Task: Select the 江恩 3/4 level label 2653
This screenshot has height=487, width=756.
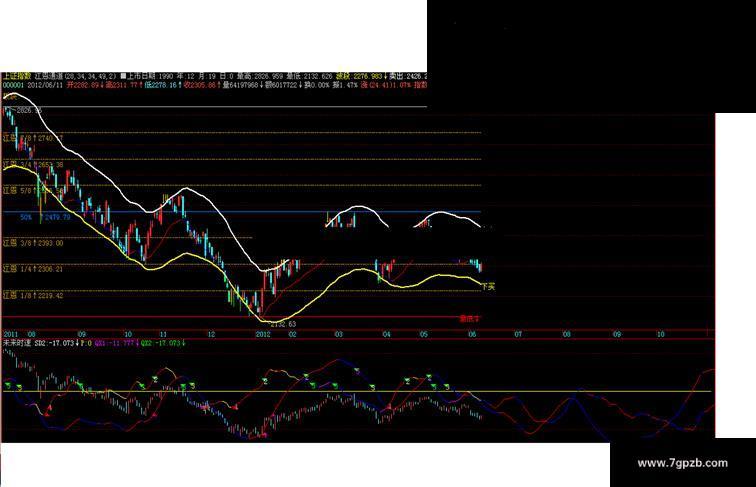Action: click(33, 165)
